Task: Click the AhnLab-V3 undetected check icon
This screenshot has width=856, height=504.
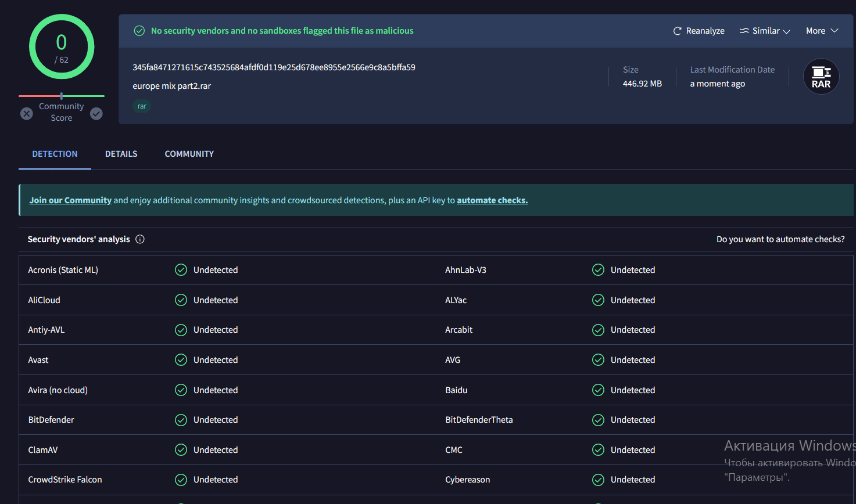Action: click(x=598, y=270)
